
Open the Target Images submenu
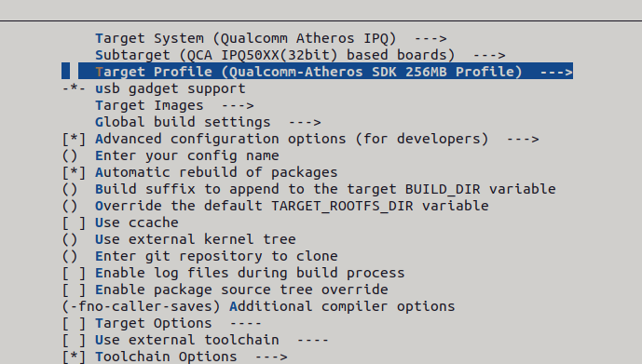[x=174, y=105]
